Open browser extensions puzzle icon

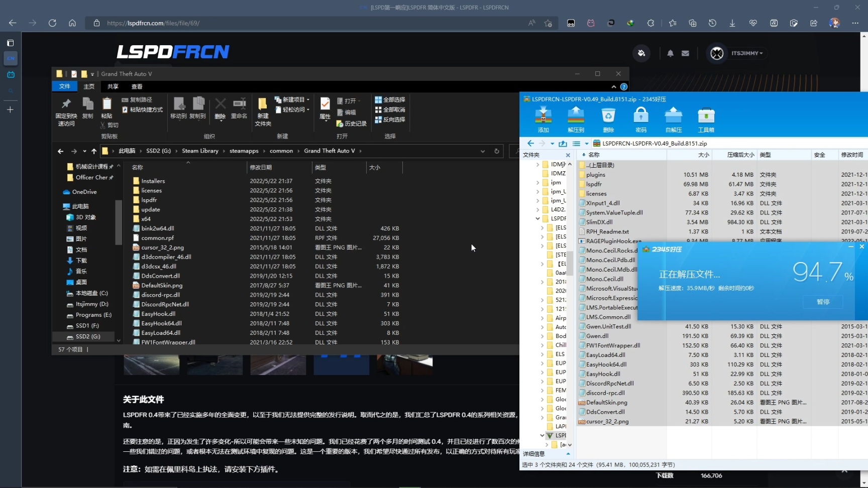coord(650,23)
